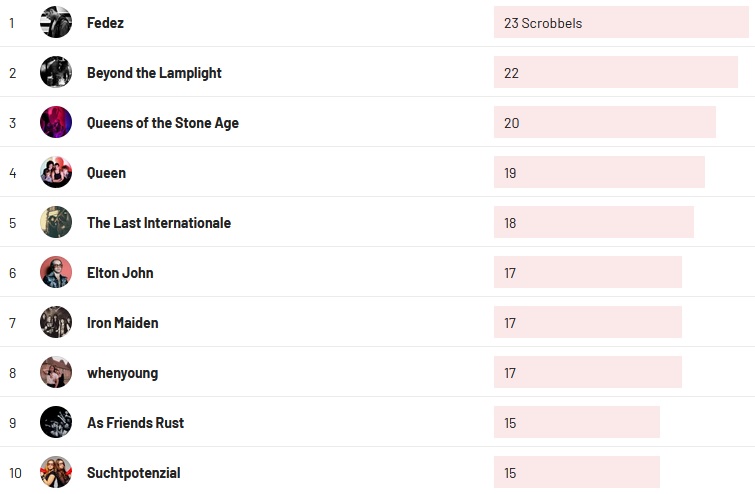Click As Friends Rust avatar

coord(56,422)
